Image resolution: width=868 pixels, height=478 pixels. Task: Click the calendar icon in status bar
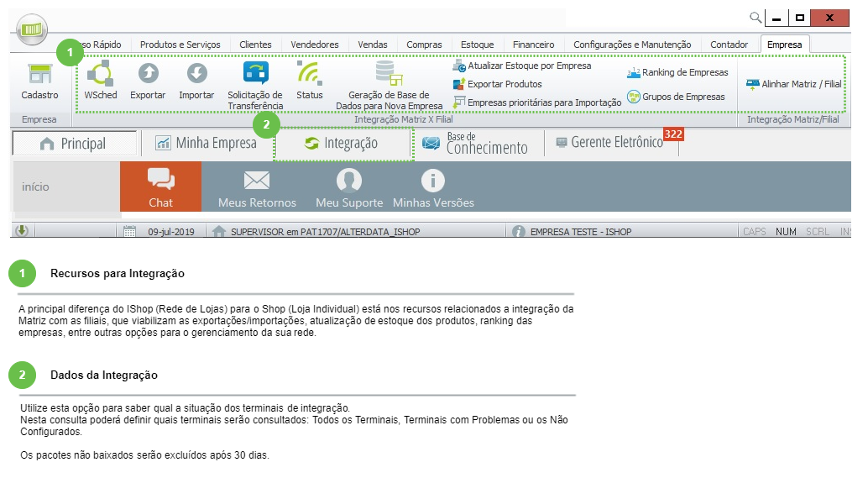(129, 232)
